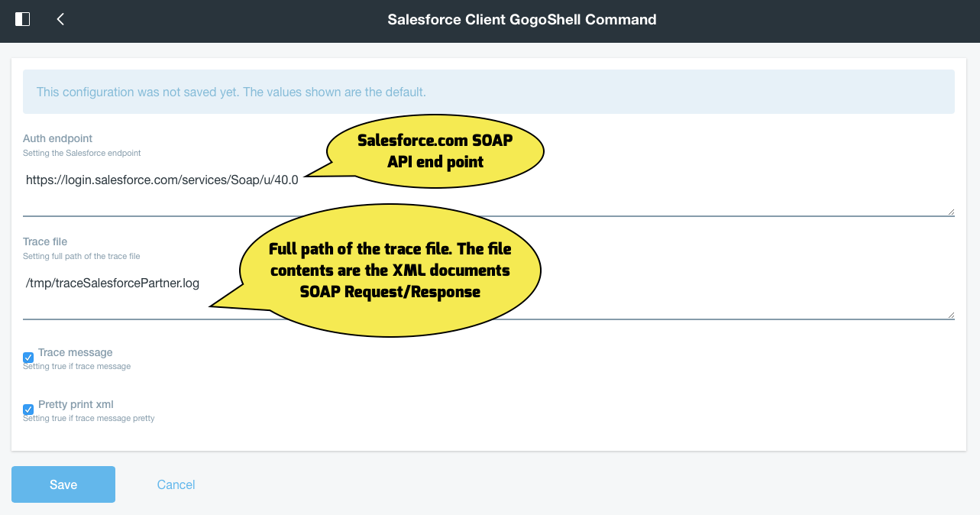Click 'Setting full path of the trace file' text

pyautogui.click(x=82, y=256)
